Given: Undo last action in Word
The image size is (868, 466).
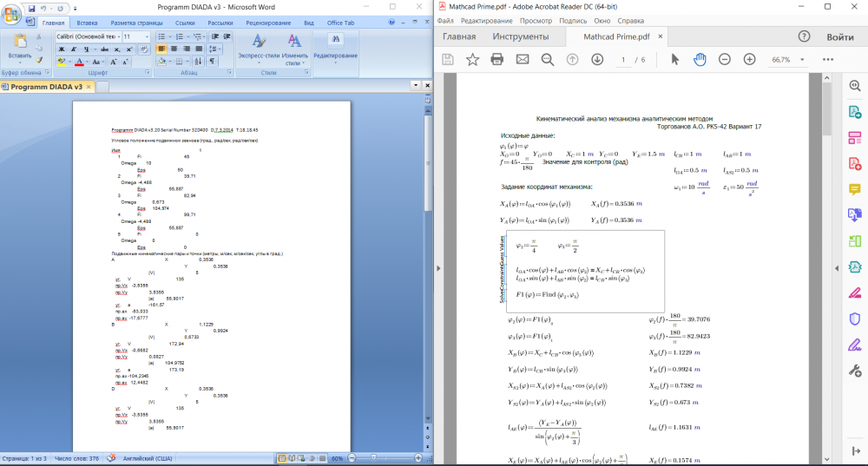Looking at the screenshot, I should click(43, 8).
